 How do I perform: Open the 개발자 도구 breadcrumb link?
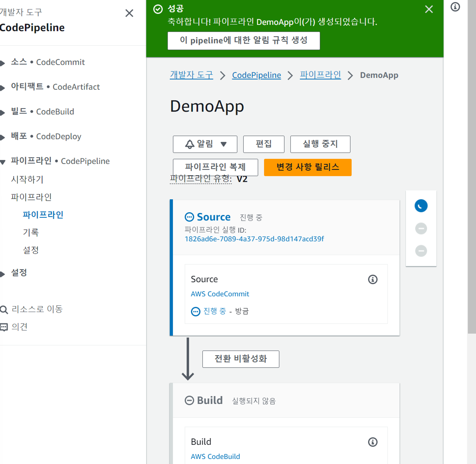[191, 75]
